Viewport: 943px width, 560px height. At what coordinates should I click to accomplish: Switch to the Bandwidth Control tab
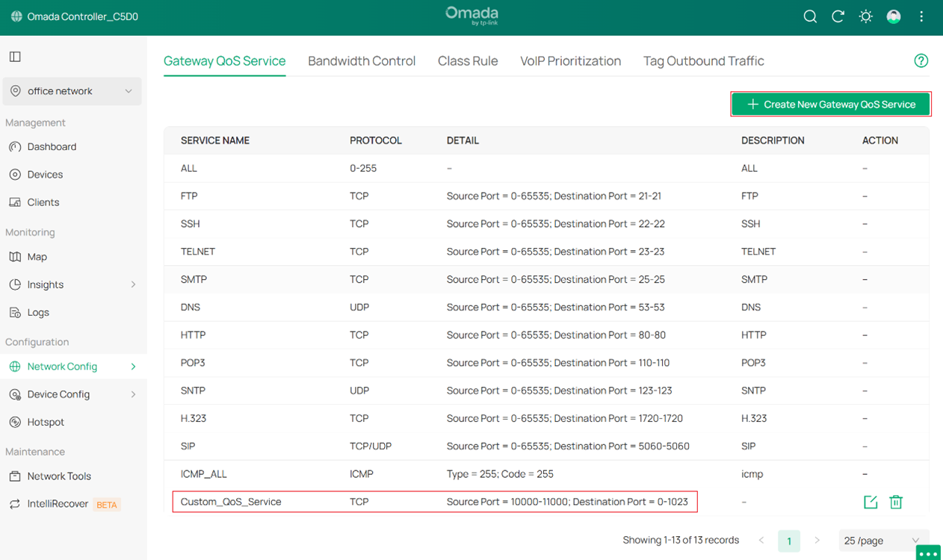[362, 61]
